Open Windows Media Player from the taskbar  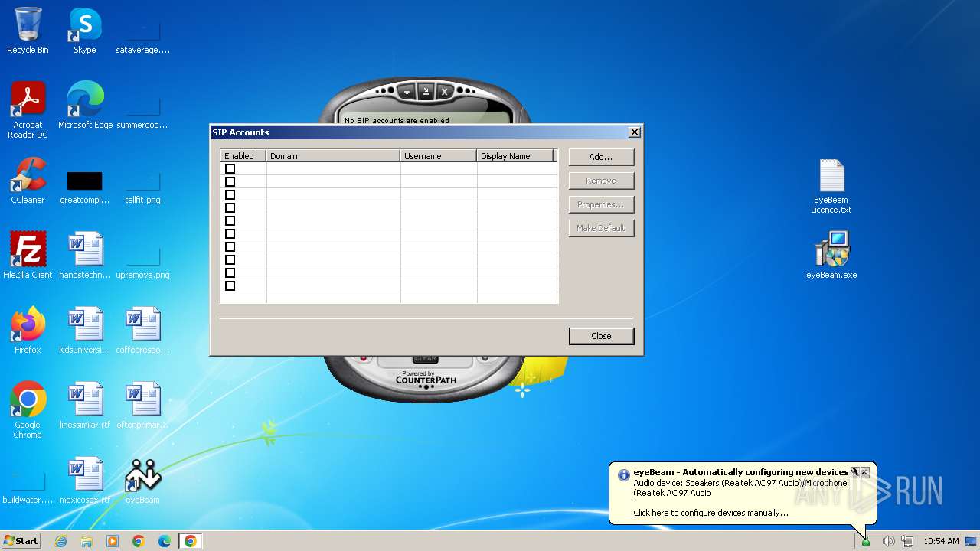pos(113,541)
